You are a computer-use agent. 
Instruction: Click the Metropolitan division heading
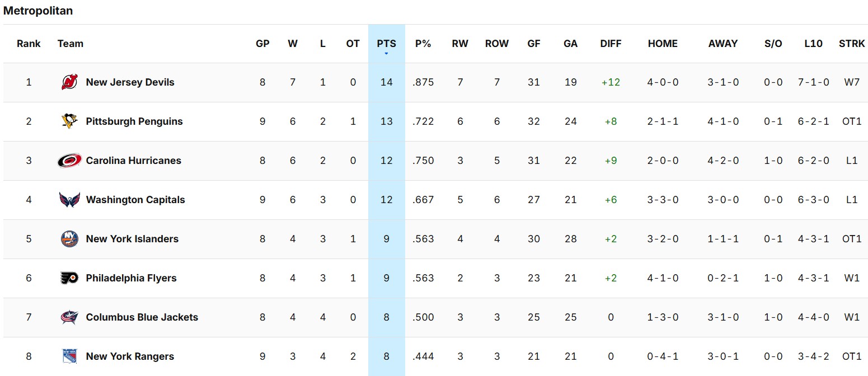[x=38, y=11]
